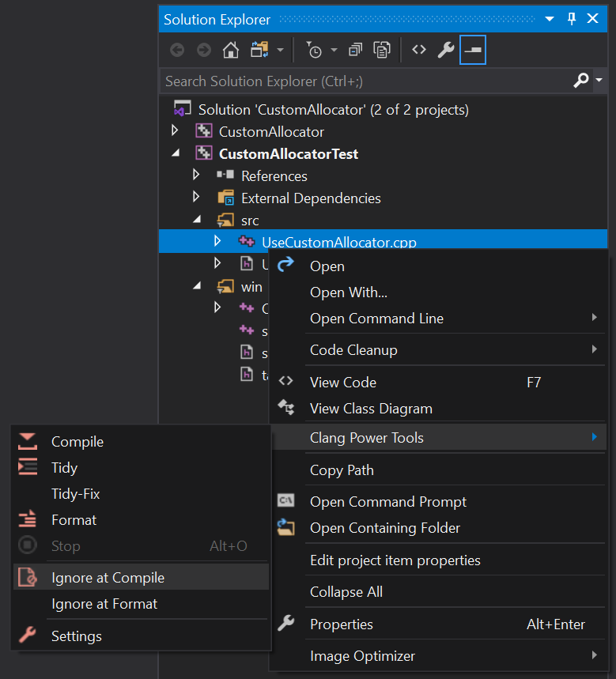Select Copy Path in the context menu
Image resolution: width=616 pixels, height=679 pixels.
point(437,470)
